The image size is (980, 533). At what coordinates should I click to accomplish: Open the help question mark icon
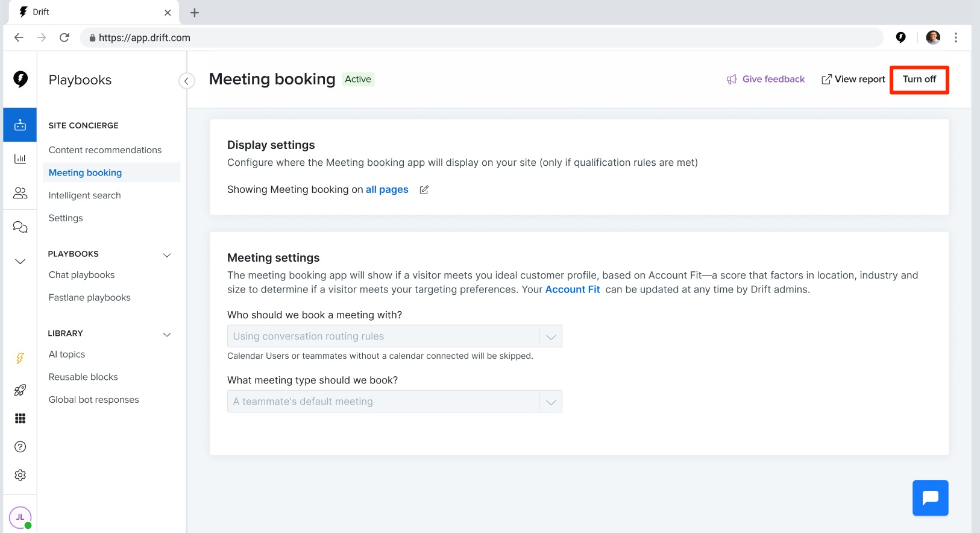click(20, 447)
